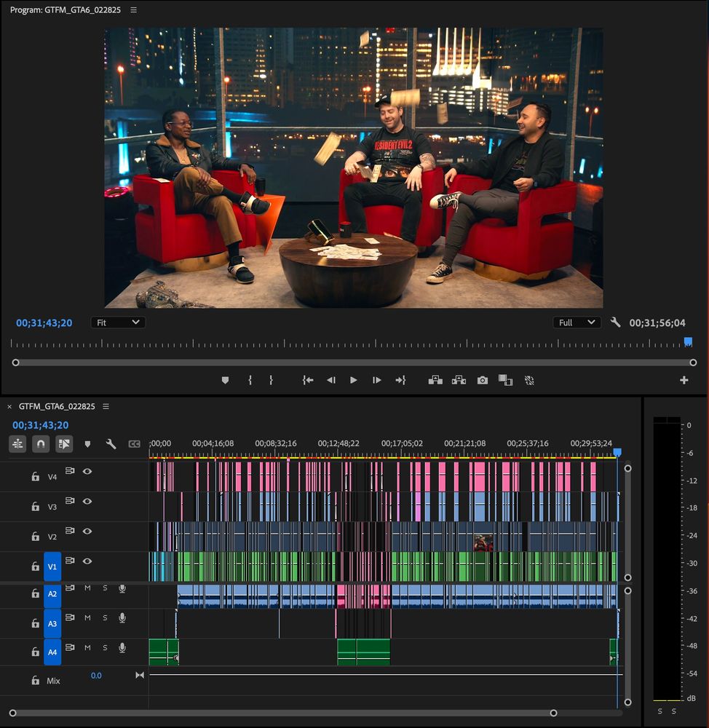Image resolution: width=709 pixels, height=728 pixels.
Task: Open the Program panel menu icon
Action: pos(134,9)
